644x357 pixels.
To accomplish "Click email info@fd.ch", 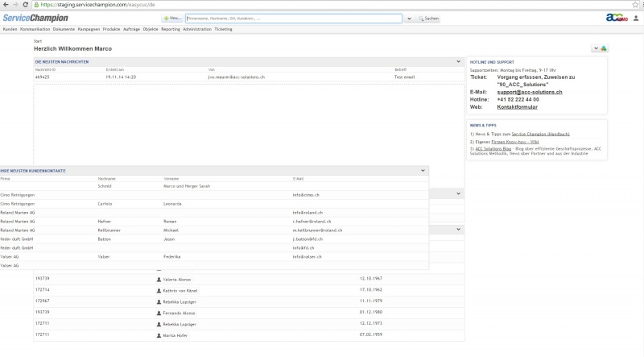I will pos(303,248).
